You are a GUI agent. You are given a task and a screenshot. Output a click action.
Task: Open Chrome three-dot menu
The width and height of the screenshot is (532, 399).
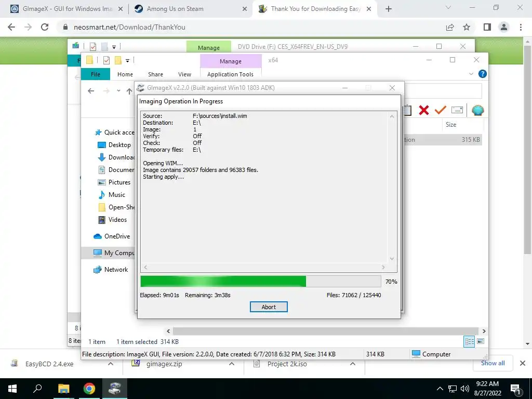coord(521,27)
